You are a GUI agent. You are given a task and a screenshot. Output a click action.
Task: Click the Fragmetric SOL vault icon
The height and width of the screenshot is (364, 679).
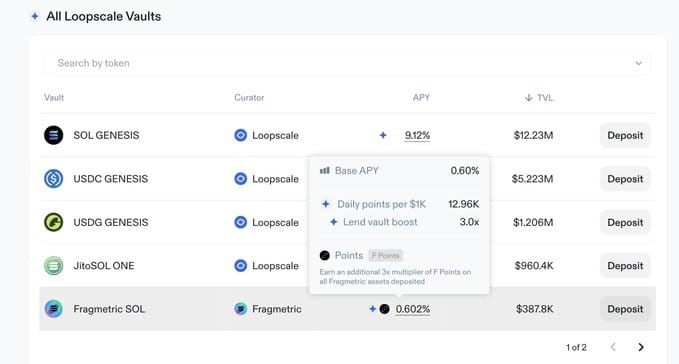click(53, 309)
